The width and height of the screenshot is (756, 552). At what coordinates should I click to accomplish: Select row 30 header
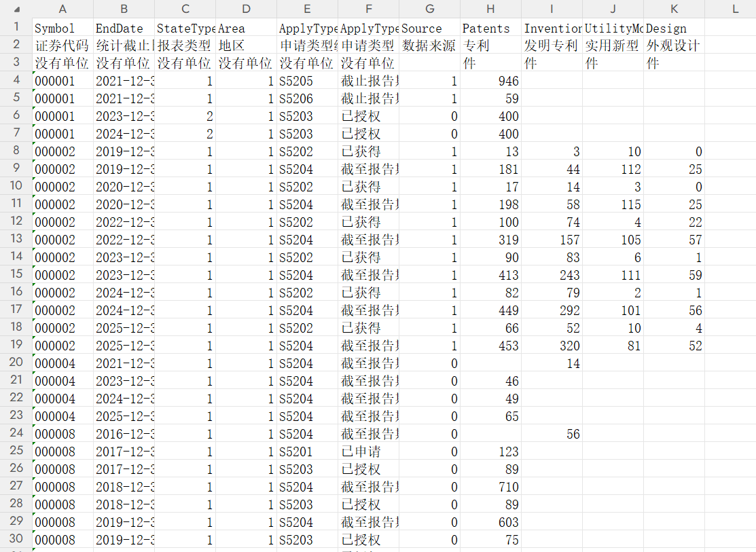point(16,539)
